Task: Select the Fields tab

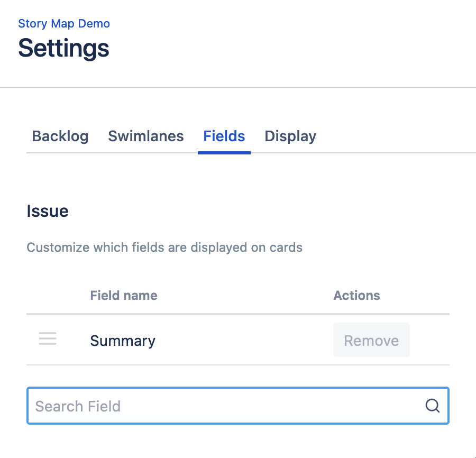Action: [x=224, y=136]
